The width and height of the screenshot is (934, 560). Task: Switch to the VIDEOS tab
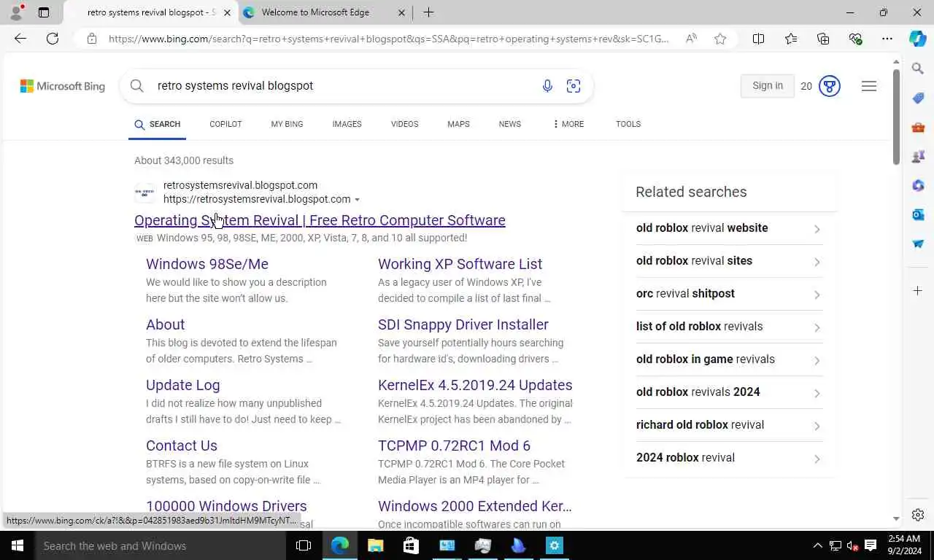pos(404,124)
